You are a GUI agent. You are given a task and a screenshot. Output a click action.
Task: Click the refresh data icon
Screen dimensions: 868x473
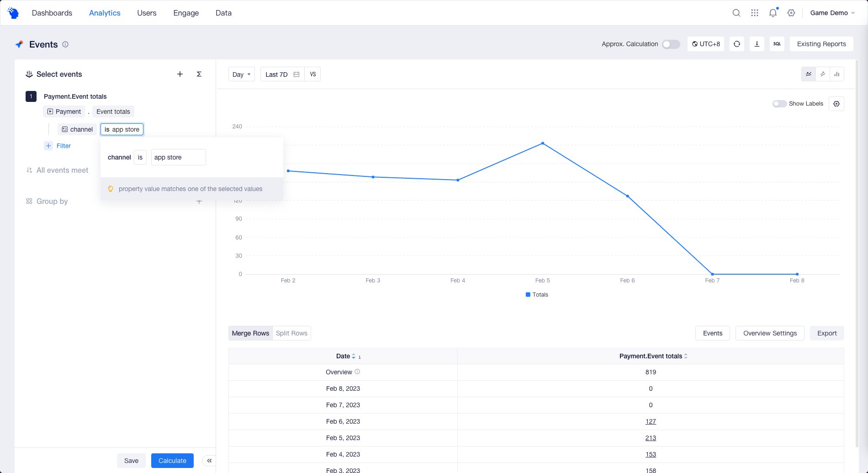pos(736,44)
